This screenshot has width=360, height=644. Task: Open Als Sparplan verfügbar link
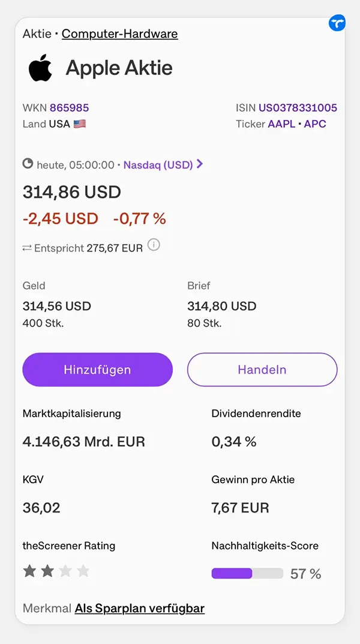[140, 608]
